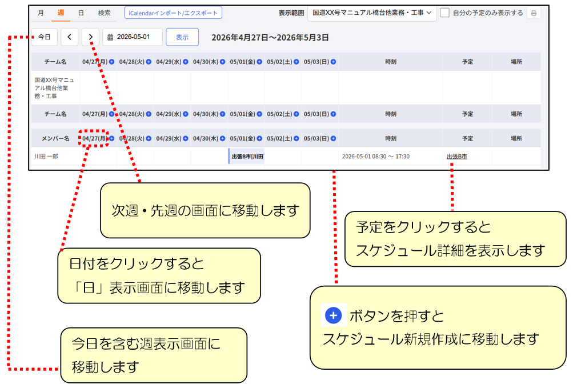Image resolution: width=585 pixels, height=392 pixels.
Task: Open iCalendarインポート/エクスポート
Action: (x=173, y=13)
